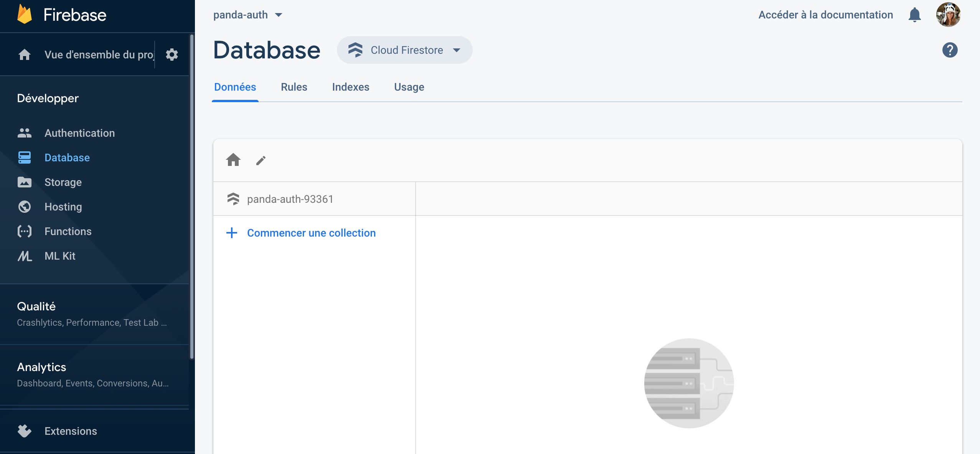Open the notifications bell
980x454 pixels.
click(x=914, y=15)
